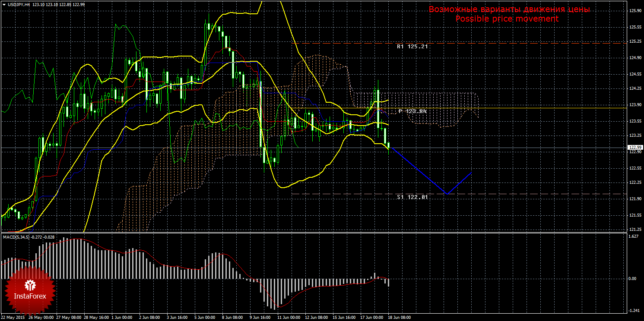Viewport: 644px width, 321px height.
Task: Click the Russian red heading text
Action: tap(509, 9)
